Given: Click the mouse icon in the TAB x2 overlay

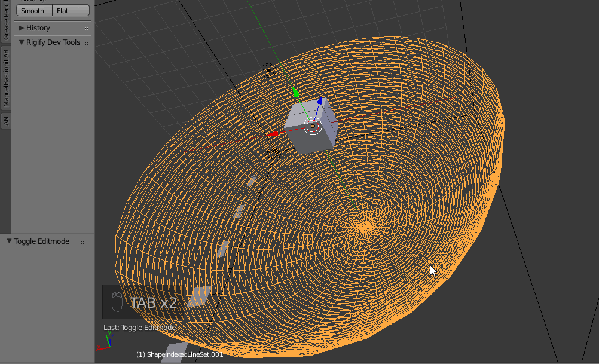Looking at the screenshot, I should point(118,302).
